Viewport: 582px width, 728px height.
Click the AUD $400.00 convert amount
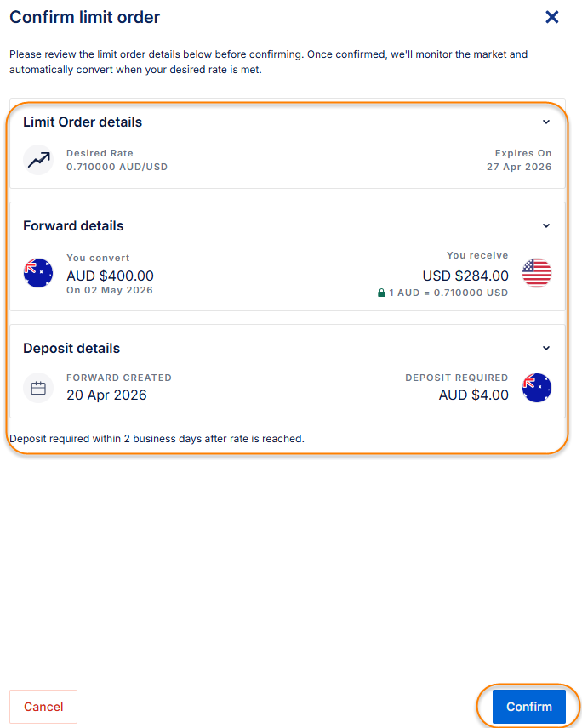pyautogui.click(x=110, y=276)
